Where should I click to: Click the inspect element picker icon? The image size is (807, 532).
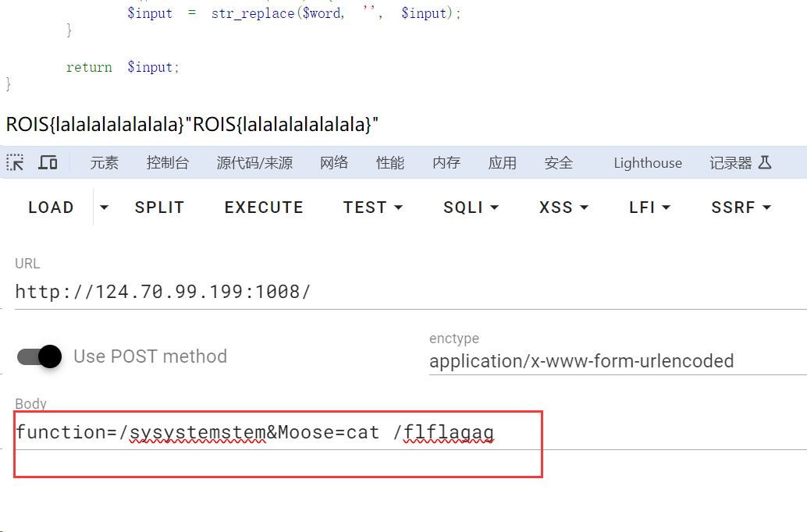point(16,162)
